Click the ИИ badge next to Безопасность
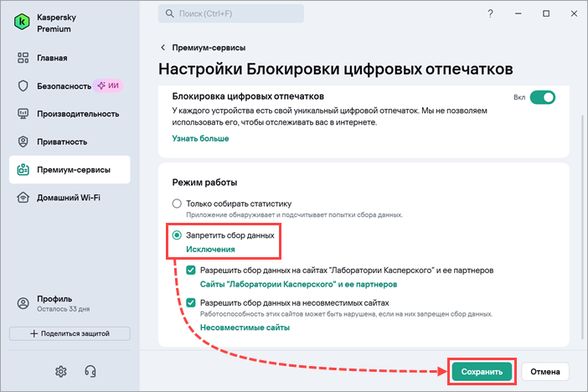 [x=108, y=86]
